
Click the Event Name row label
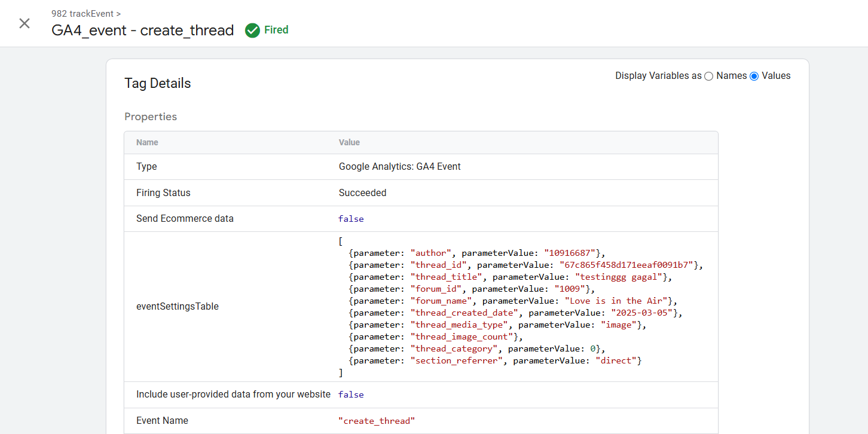click(162, 420)
